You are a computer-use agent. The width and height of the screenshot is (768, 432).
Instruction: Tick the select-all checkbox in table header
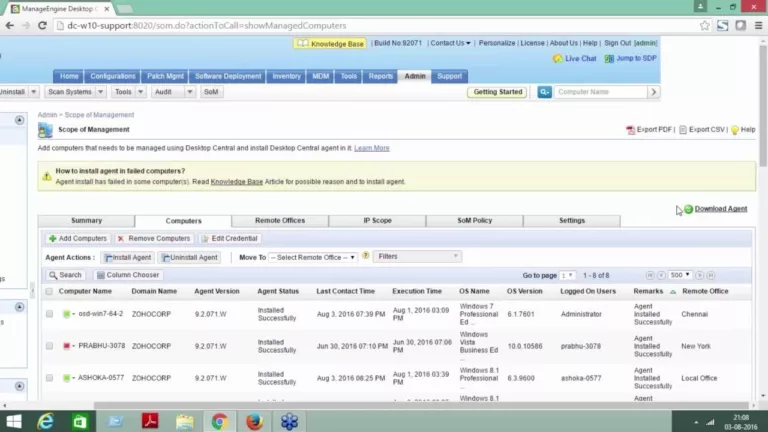coord(49,291)
